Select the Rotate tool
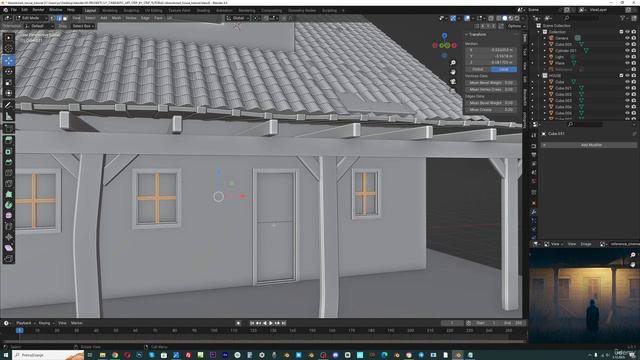This screenshot has width=640, height=360. pyautogui.click(x=9, y=72)
